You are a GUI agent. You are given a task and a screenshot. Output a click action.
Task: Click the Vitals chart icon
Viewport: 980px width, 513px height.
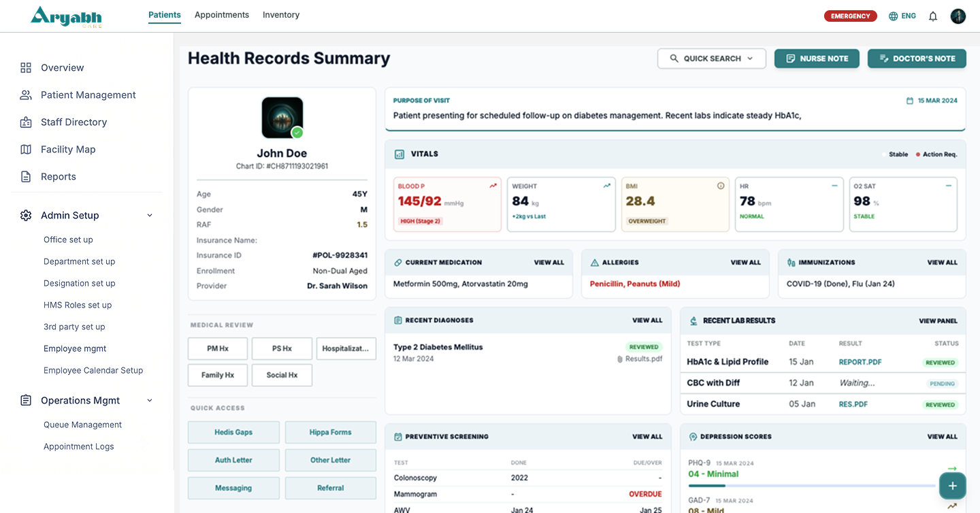tap(399, 154)
